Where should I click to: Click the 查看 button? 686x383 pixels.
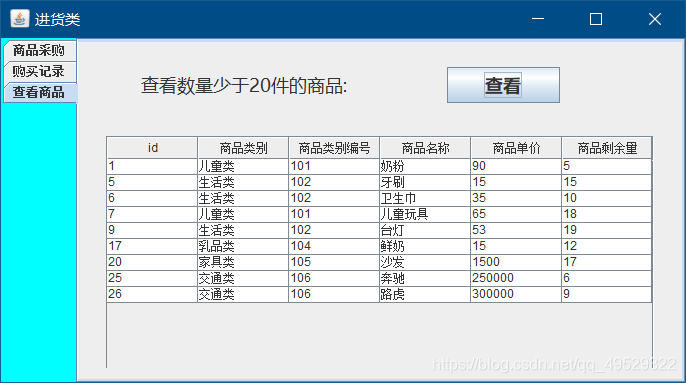tap(503, 85)
